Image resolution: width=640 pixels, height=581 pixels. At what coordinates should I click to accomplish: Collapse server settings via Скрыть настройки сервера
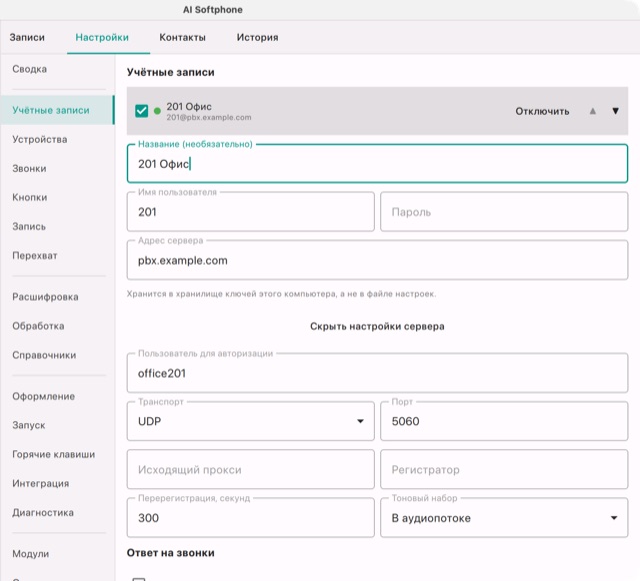[377, 326]
